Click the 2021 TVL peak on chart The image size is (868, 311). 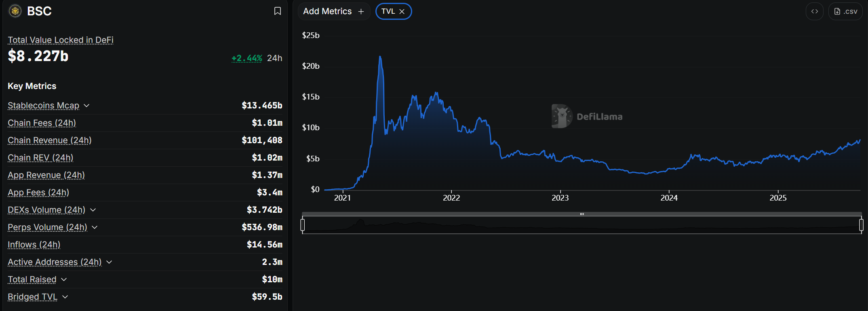click(x=380, y=57)
